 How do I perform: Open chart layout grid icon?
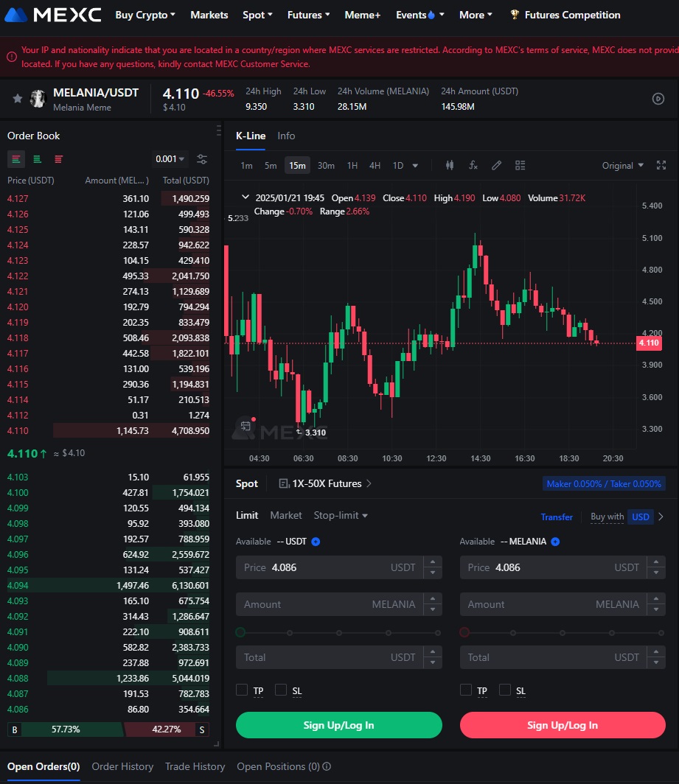point(520,165)
